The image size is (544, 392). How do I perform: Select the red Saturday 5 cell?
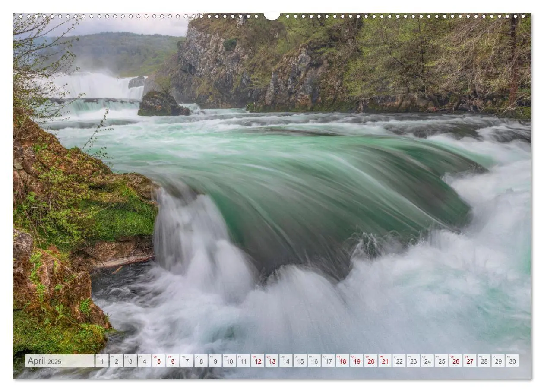(158, 361)
